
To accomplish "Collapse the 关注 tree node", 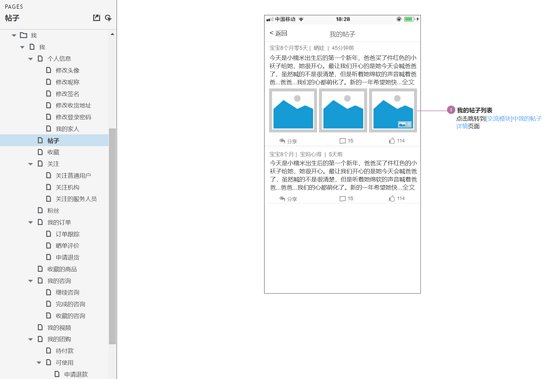I will (31, 164).
